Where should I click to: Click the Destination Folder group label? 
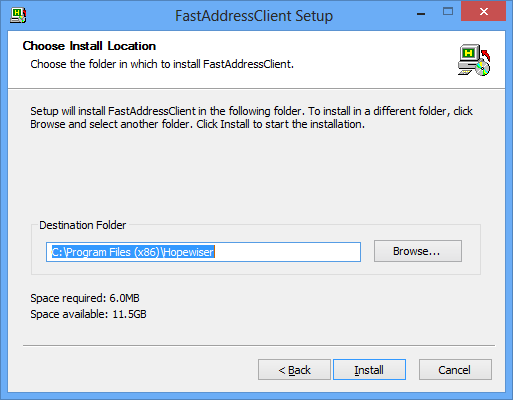click(x=83, y=225)
